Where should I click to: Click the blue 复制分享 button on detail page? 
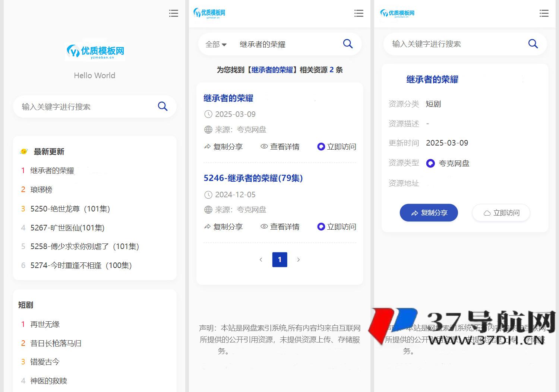tap(429, 213)
